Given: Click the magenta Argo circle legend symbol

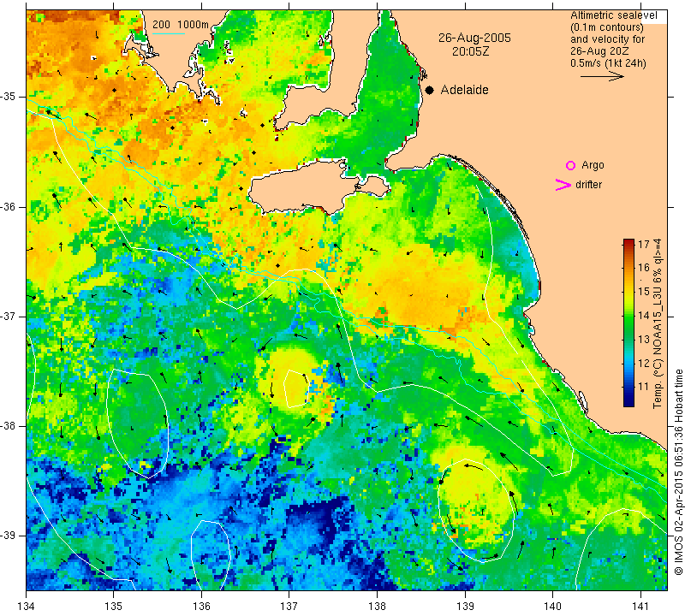Looking at the screenshot, I should click(570, 165).
